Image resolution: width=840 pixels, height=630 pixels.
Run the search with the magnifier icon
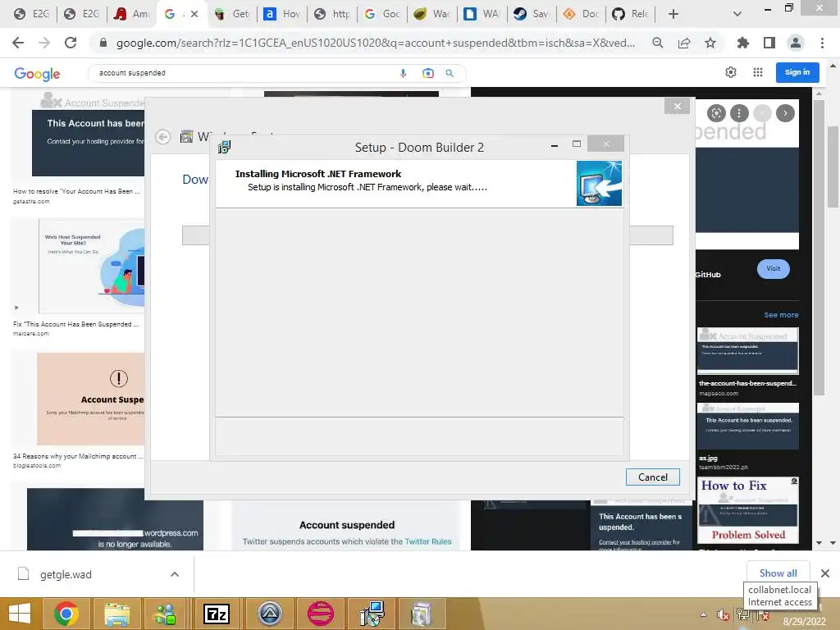point(450,73)
